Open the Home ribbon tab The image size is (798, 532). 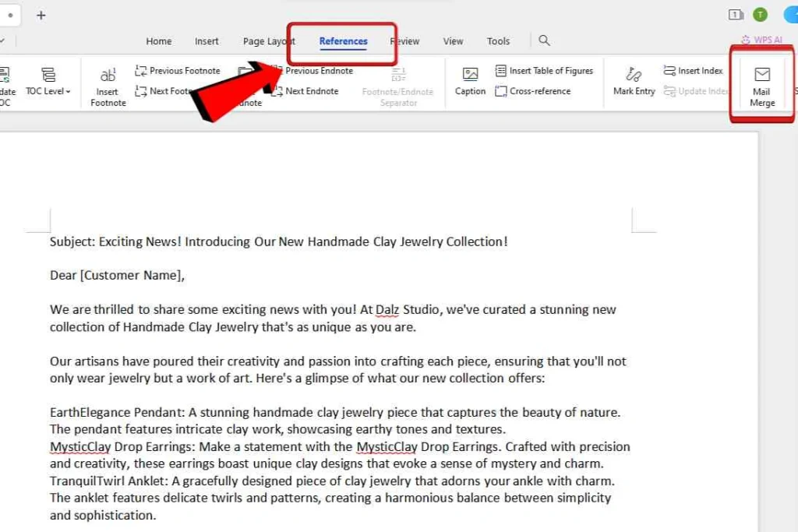click(x=159, y=41)
